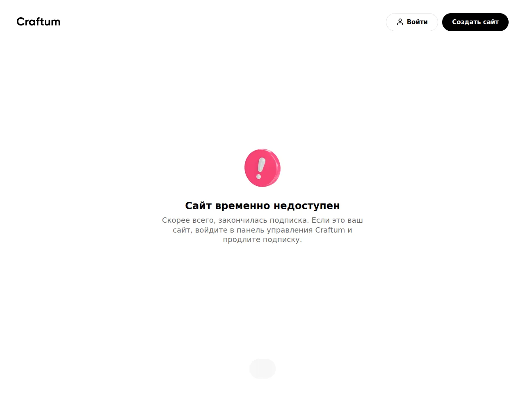Click the word Сайт in the bold heading
Image resolution: width=525 pixels, height=420 pixels.
click(198, 205)
